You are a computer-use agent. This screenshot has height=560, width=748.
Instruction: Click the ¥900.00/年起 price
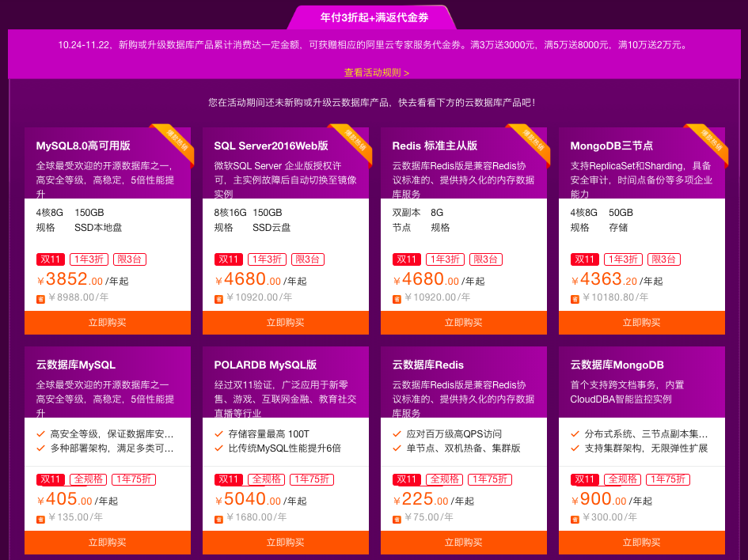point(612,499)
